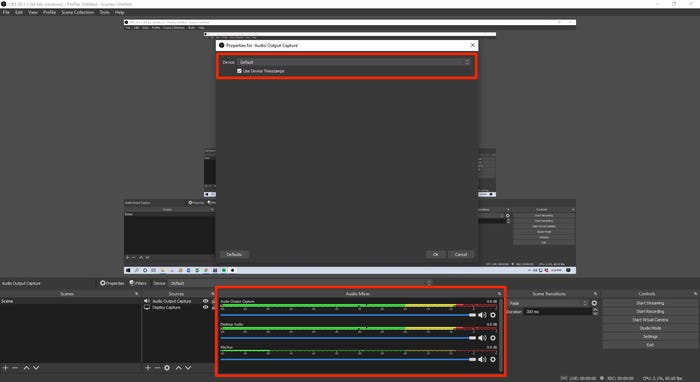Open Device dropdown in source toolbar

pos(300,283)
